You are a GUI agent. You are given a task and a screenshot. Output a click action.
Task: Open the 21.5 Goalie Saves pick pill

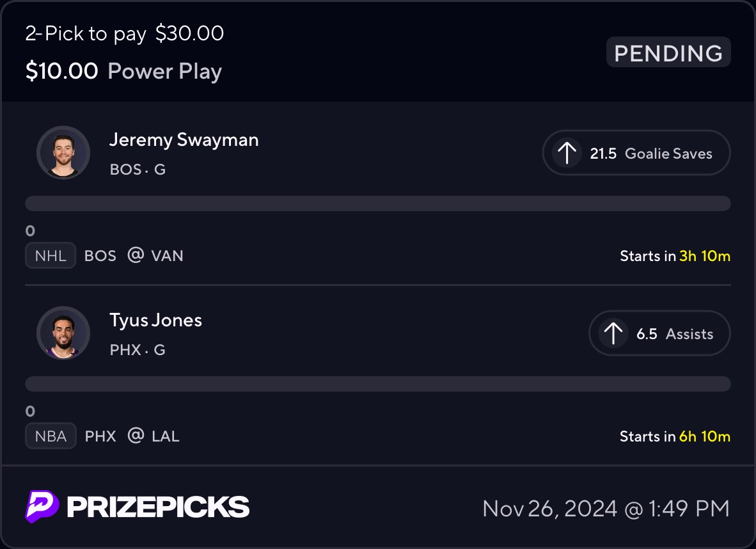click(x=636, y=153)
